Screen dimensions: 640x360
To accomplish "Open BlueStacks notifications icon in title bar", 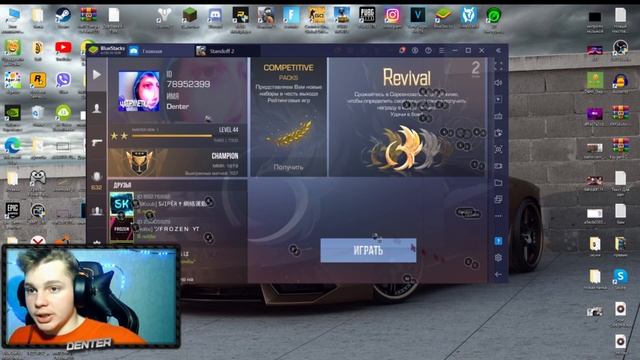I will (402, 50).
